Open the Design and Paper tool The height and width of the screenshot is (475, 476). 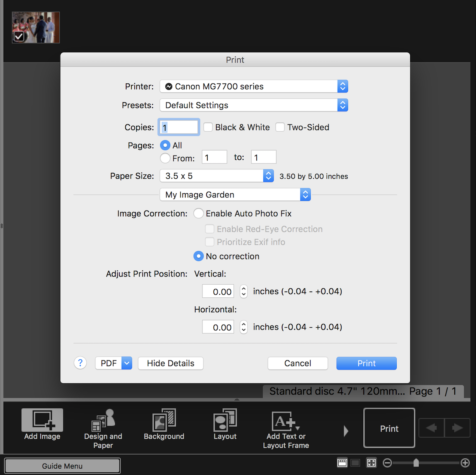pos(103,420)
